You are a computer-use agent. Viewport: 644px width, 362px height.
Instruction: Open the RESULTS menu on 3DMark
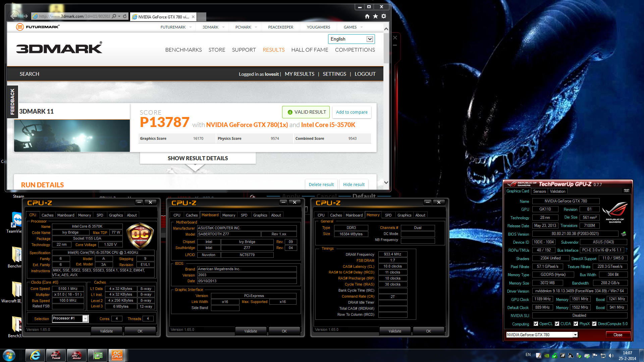(x=273, y=50)
